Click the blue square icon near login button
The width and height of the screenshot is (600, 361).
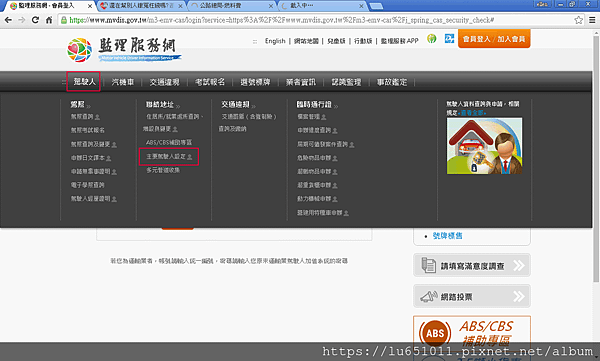(x=449, y=39)
